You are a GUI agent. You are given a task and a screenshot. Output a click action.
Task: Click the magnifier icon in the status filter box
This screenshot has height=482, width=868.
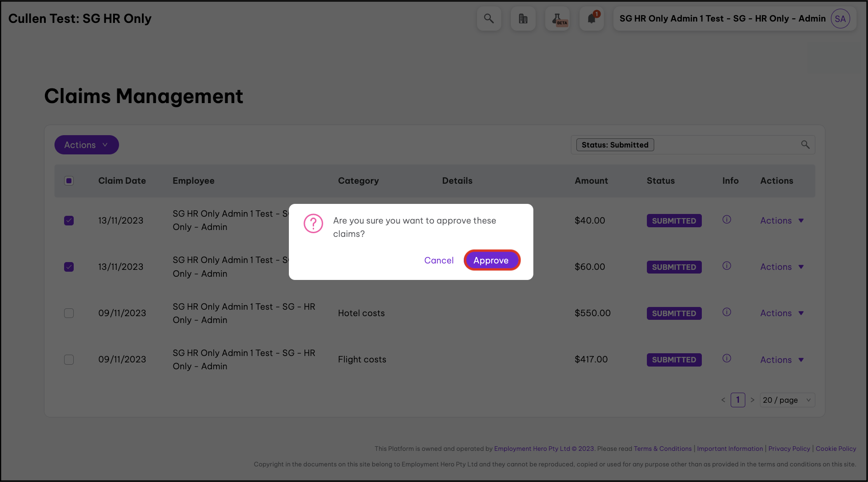pos(805,145)
